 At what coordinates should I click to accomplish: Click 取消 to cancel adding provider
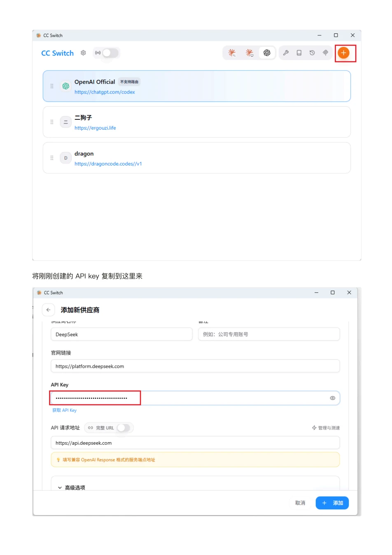click(300, 503)
